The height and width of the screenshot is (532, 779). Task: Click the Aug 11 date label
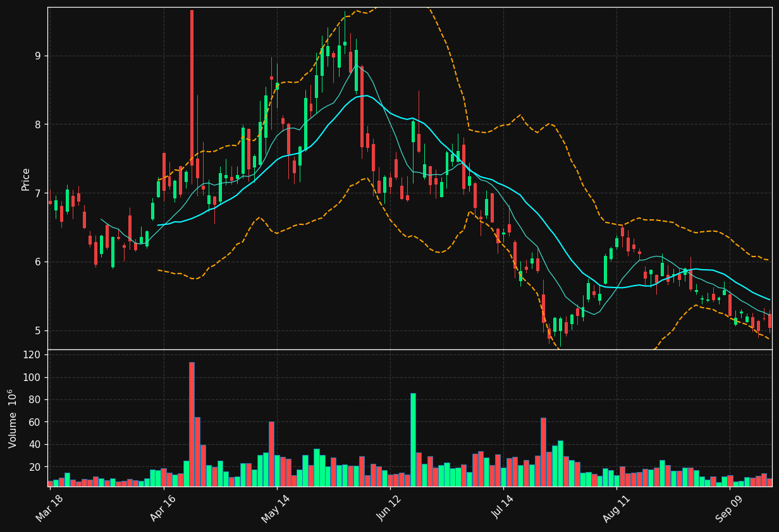pos(616,509)
